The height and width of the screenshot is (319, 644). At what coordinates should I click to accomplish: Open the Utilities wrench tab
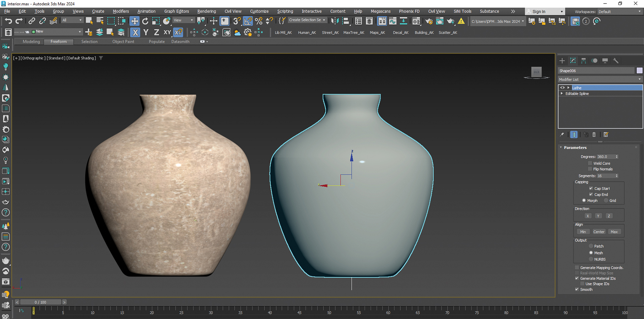pyautogui.click(x=616, y=61)
